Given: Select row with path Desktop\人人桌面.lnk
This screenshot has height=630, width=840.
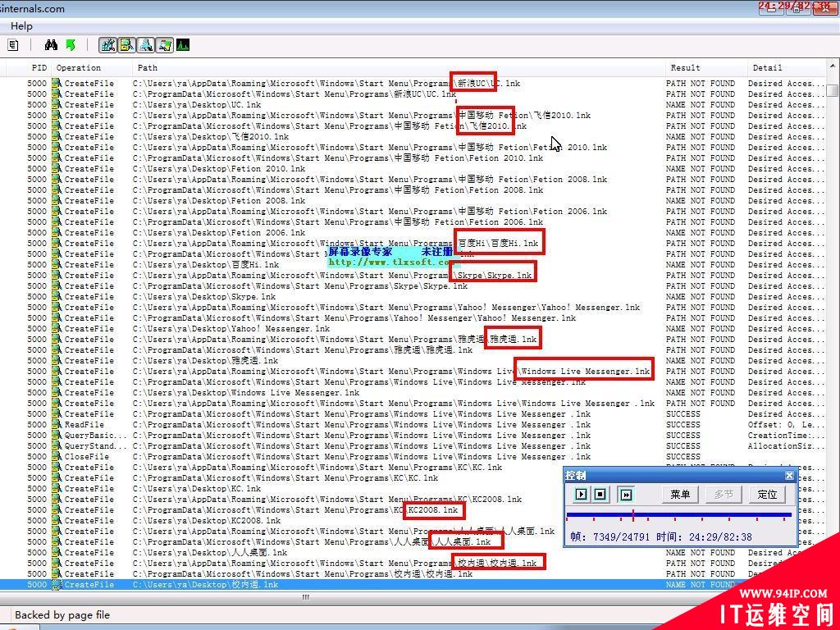Looking at the screenshot, I should [x=413, y=552].
